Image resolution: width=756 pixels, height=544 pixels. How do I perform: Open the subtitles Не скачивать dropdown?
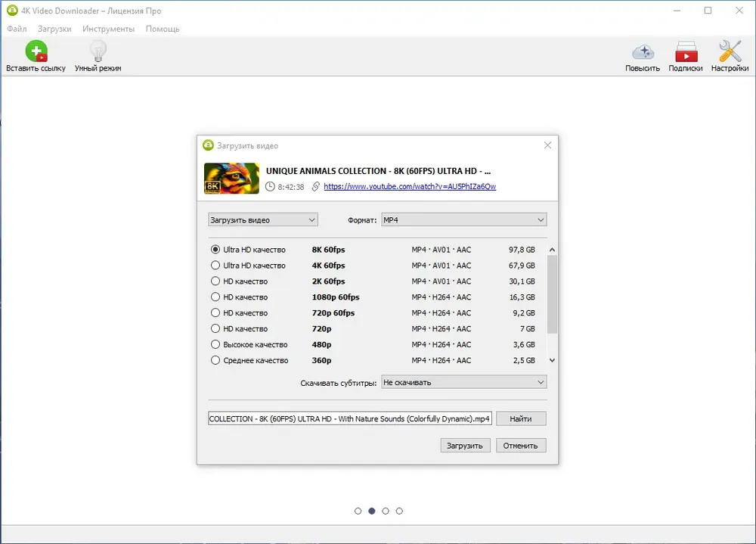click(463, 383)
